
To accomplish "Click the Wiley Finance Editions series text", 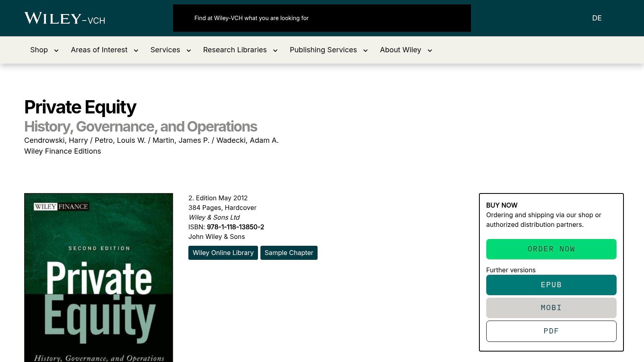I will click(62, 151).
